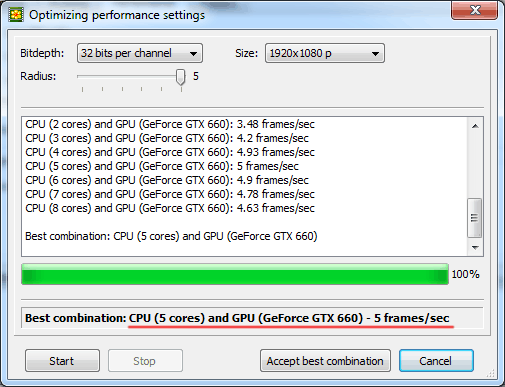
Task: Select the CPU (5 cores) 5 frames/sec result line
Action: pyautogui.click(x=162, y=166)
